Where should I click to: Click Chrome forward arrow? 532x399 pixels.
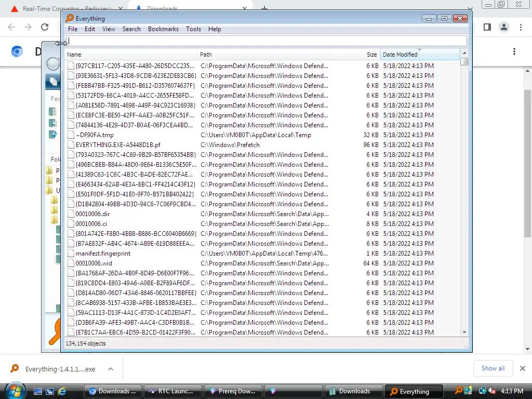tap(28, 27)
